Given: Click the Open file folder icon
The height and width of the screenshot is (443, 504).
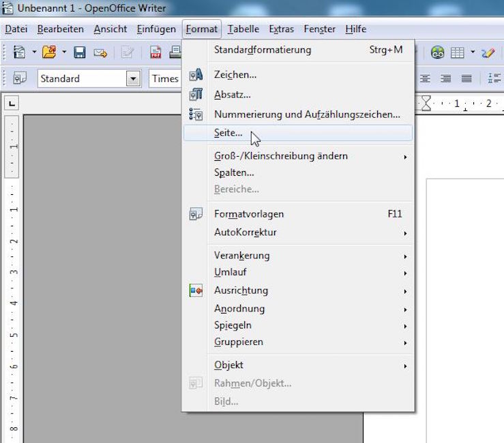Looking at the screenshot, I should [x=49, y=52].
